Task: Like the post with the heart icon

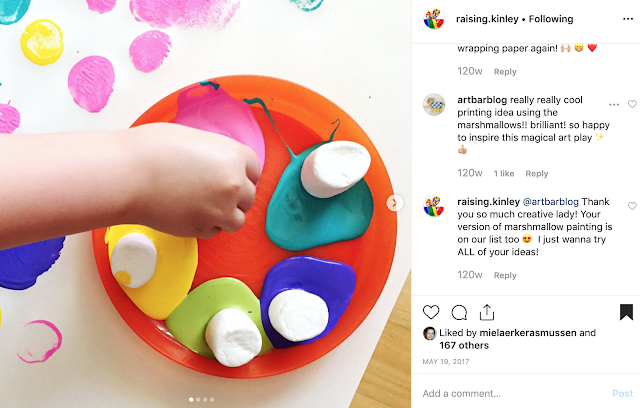Action: (431, 312)
